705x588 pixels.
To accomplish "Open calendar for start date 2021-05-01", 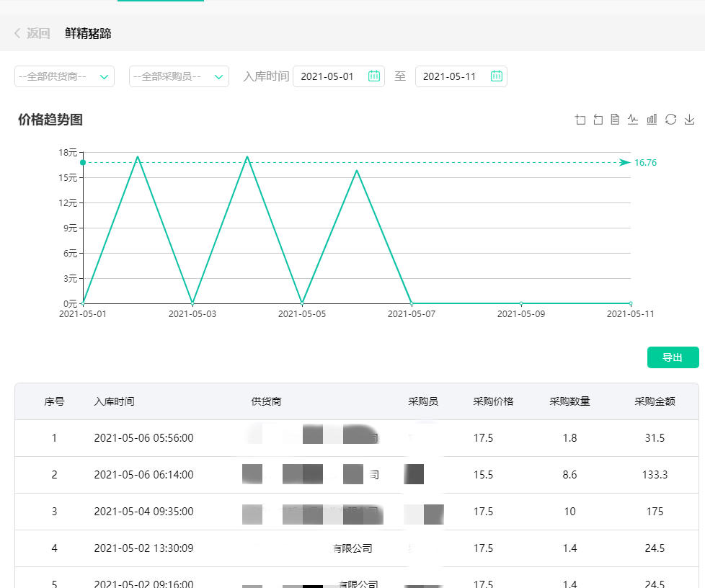I will [x=374, y=76].
